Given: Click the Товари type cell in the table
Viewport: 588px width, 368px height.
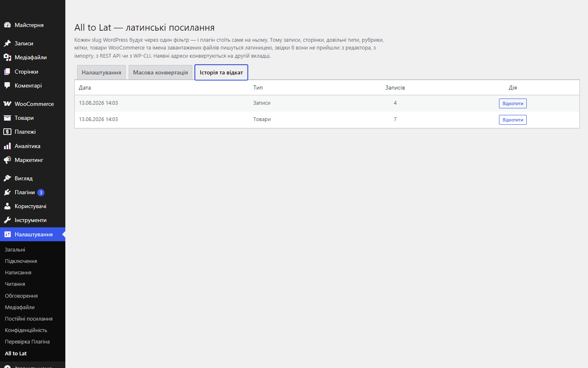Looking at the screenshot, I should tap(262, 119).
